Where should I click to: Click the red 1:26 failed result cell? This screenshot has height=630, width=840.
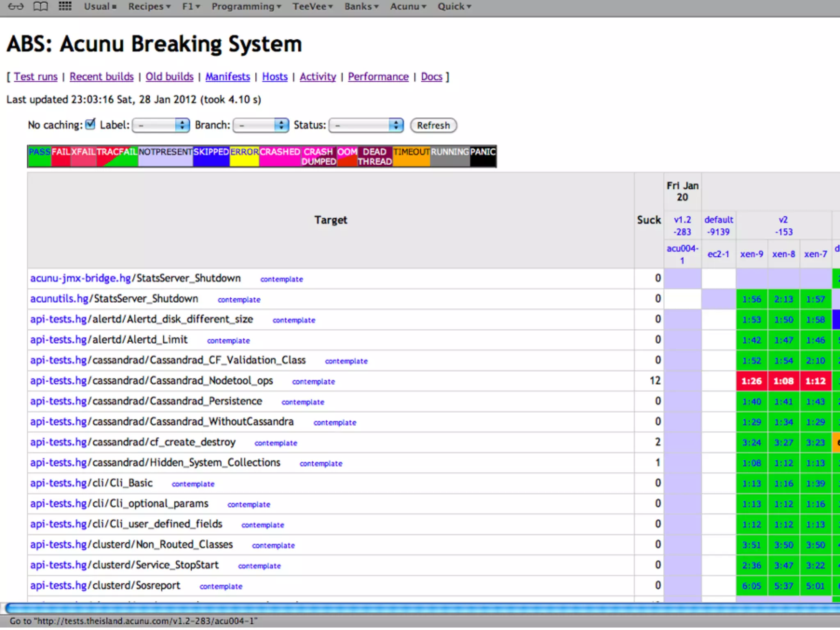(751, 381)
